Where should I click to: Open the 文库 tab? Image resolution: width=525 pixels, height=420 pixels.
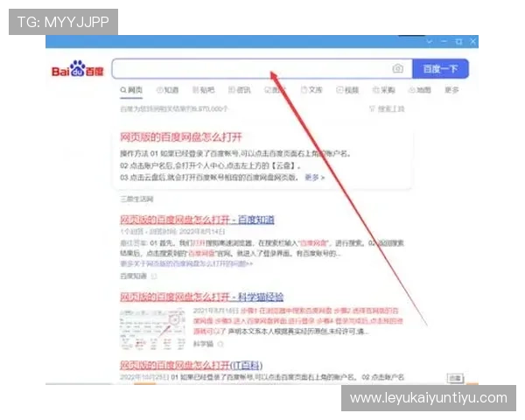311,90
